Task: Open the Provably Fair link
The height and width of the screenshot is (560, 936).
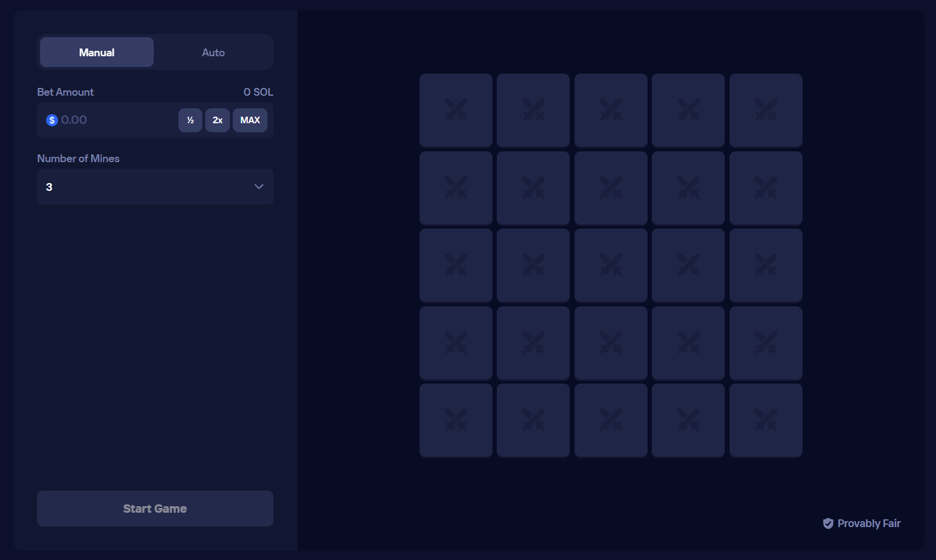Action: point(869,523)
